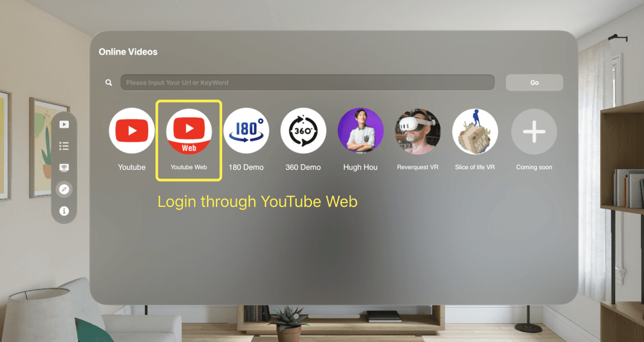Image resolution: width=644 pixels, height=342 pixels.
Task: Open the network streaming sidebar tab
Action: 64,168
